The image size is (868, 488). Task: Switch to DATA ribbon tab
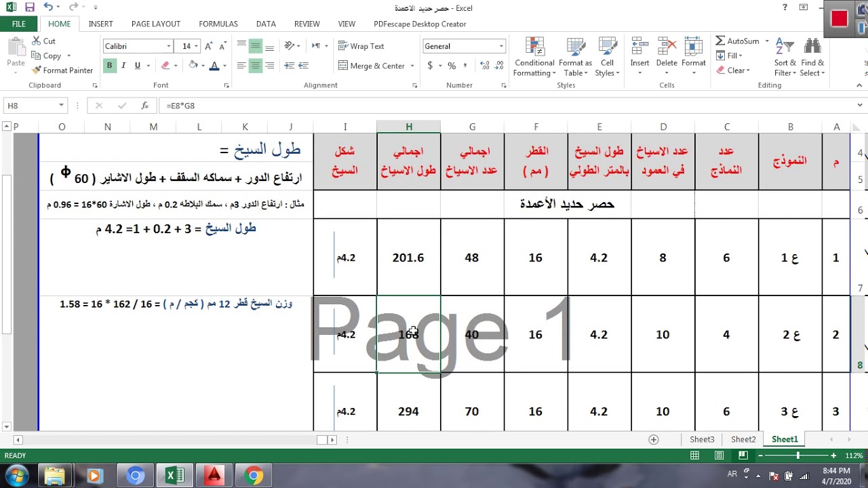tap(266, 24)
